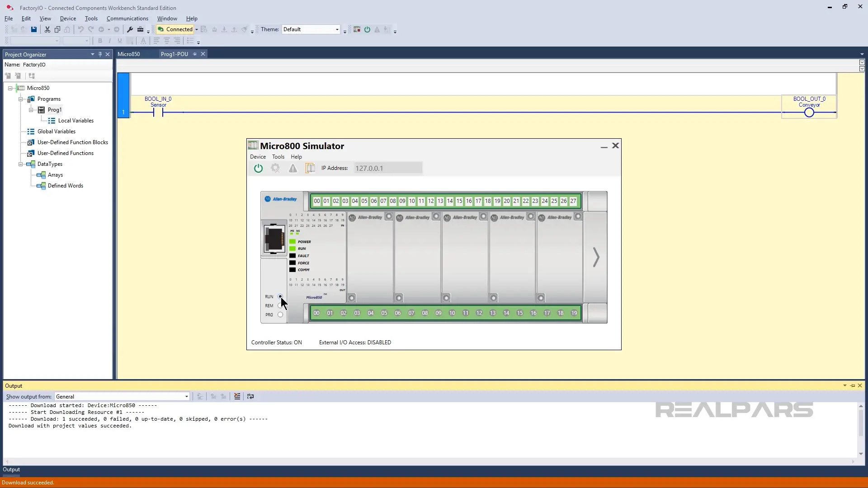
Task: Show the next modules with the right chevron
Action: tap(596, 257)
